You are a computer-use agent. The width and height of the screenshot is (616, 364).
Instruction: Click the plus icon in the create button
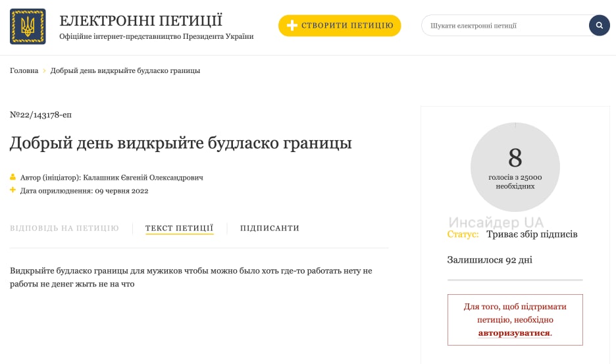pos(292,26)
